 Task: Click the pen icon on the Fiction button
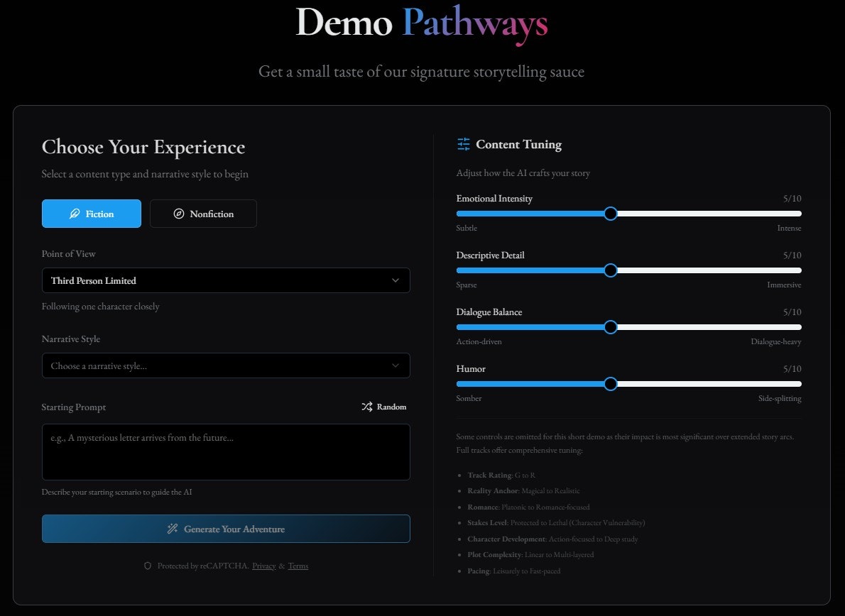[75, 214]
